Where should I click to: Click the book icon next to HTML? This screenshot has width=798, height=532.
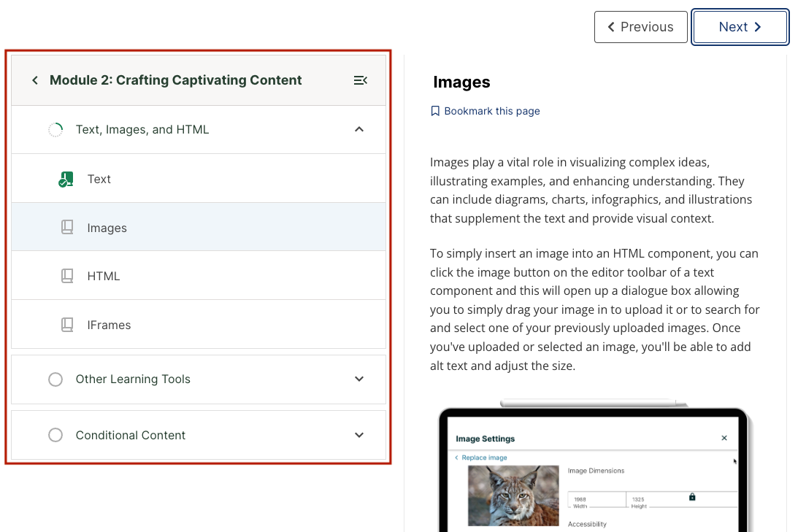coord(67,276)
